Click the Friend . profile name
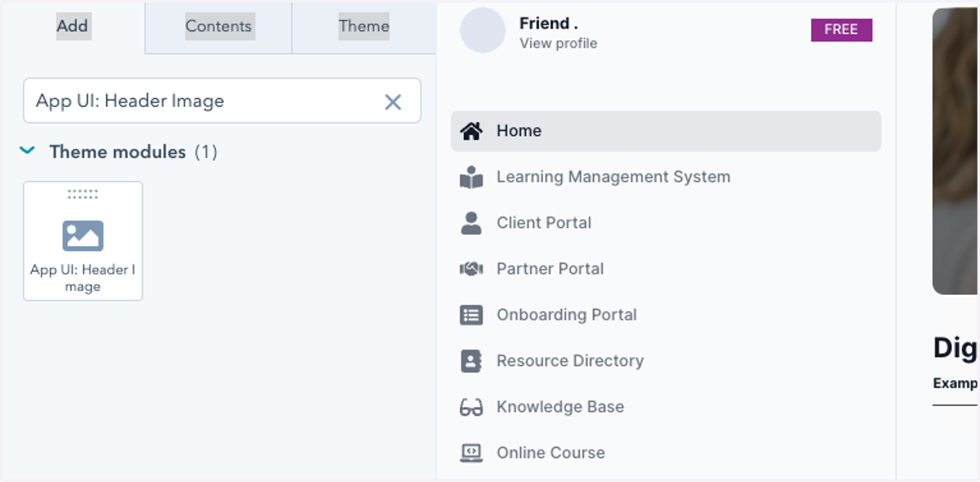Screen dimensions: 980x482 pos(549,23)
